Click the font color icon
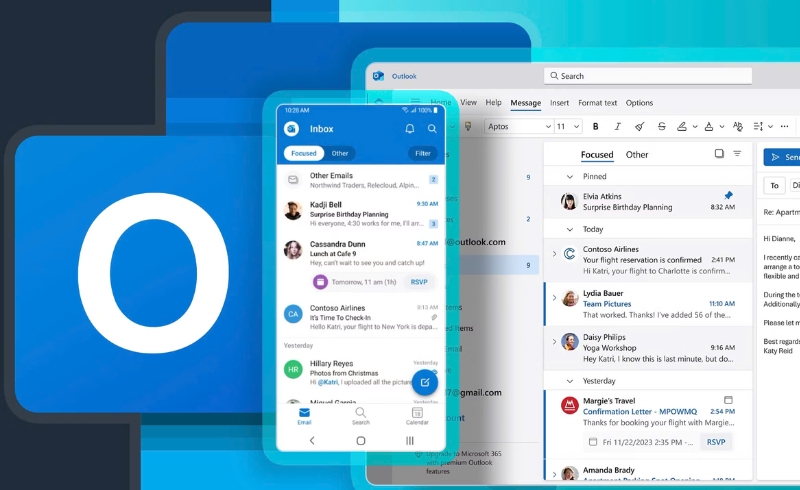800x490 pixels. point(709,127)
